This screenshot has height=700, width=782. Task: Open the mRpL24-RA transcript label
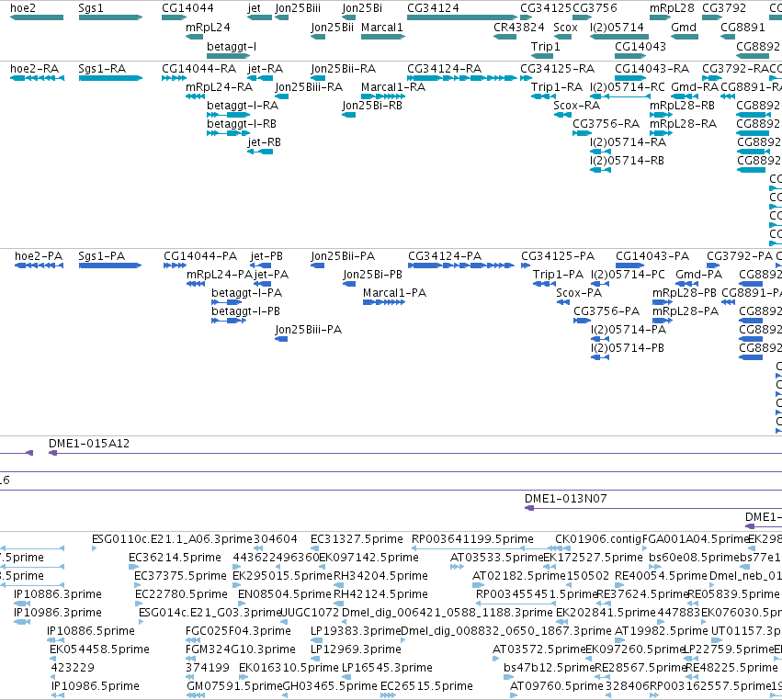tap(219, 87)
